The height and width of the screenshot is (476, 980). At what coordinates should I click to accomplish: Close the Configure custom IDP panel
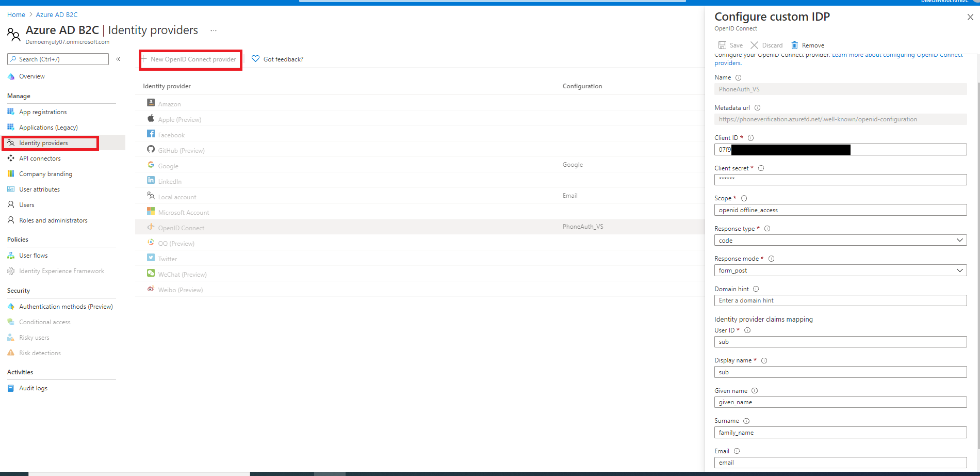coord(970,17)
